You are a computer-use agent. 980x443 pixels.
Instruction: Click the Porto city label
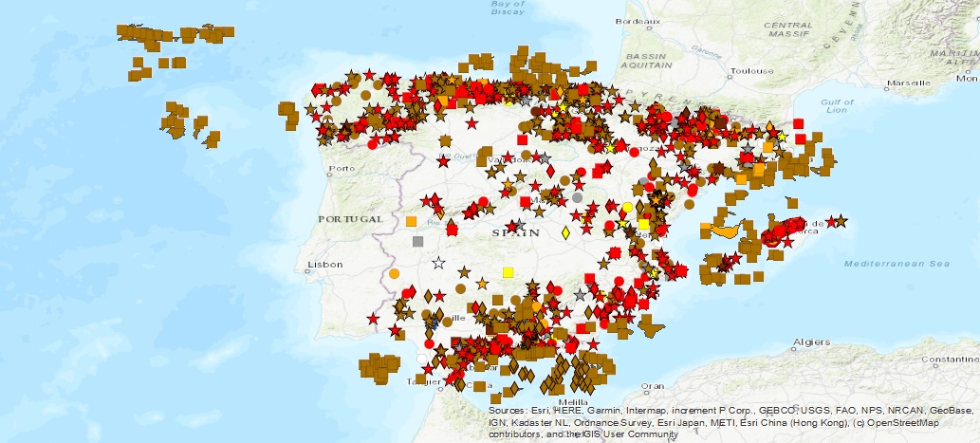click(x=341, y=169)
